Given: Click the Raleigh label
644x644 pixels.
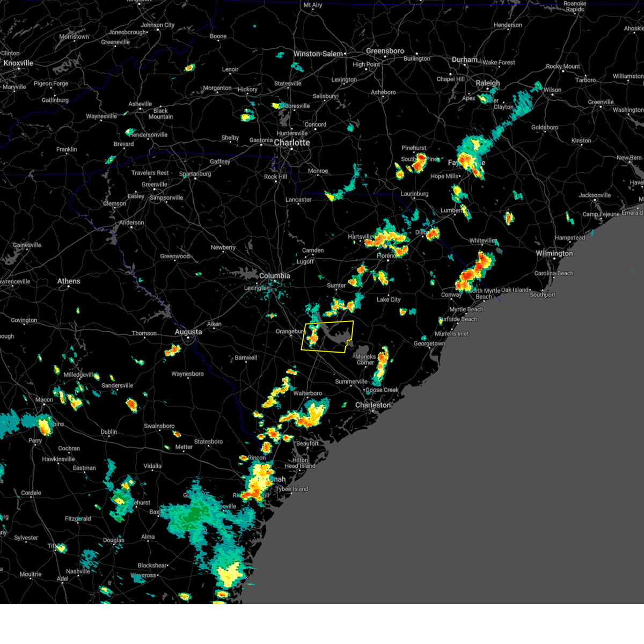Looking at the screenshot, I should point(488,83).
